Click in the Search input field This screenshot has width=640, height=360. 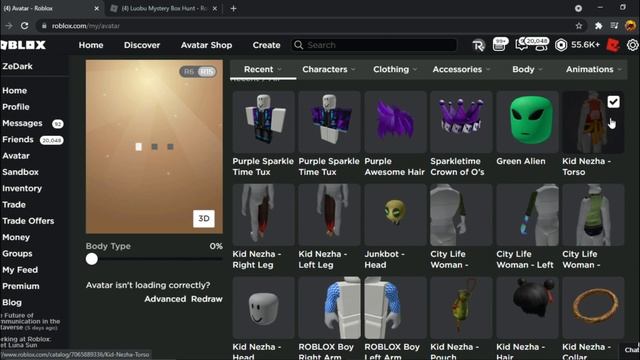pos(374,45)
